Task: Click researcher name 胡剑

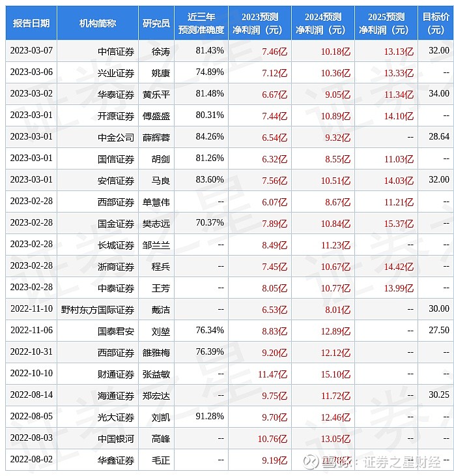Action: pos(161,159)
